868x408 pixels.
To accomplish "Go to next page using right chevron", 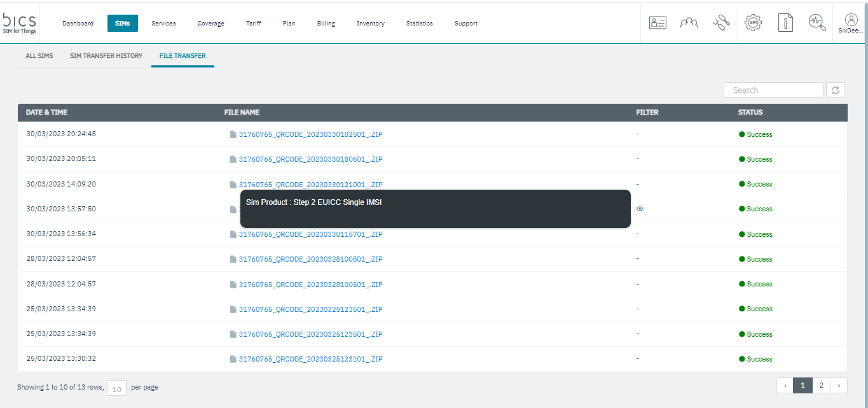I will [x=839, y=385].
